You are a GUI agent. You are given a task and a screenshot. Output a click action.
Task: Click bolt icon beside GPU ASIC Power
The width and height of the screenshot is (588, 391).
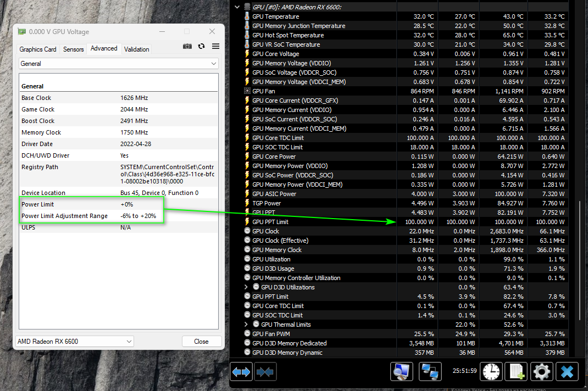247,193
